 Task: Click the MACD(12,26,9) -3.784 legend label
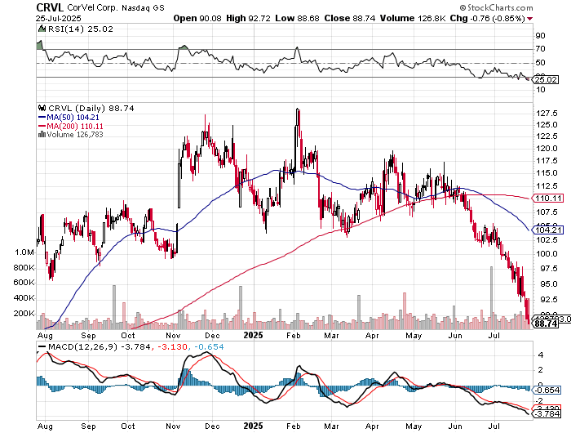(99, 347)
